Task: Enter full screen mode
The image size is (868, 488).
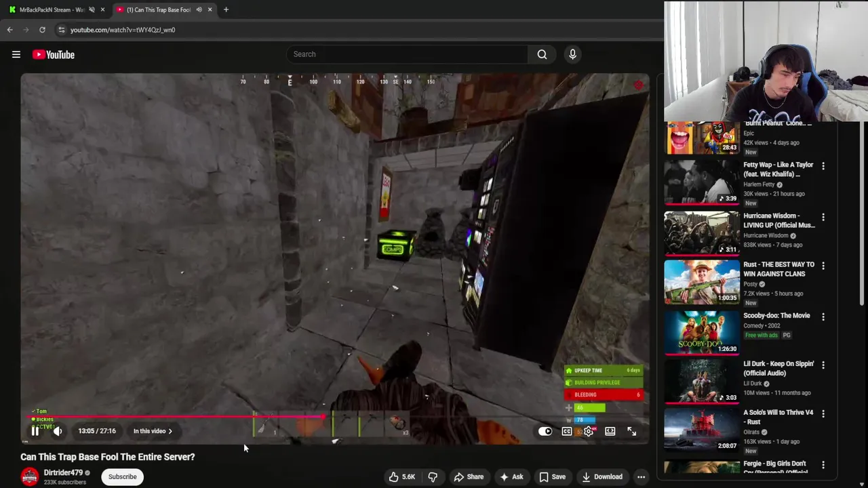Action: [x=631, y=431]
